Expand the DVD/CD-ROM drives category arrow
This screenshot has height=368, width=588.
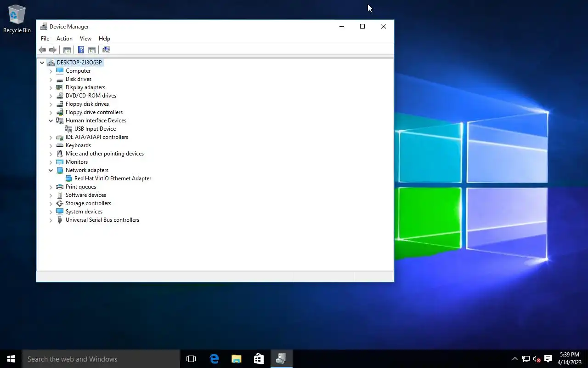[51, 96]
